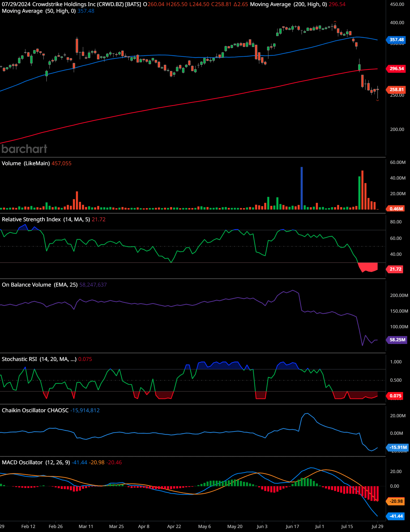Click the Volume (LikeMain) label
The image size is (410, 532).
[26, 163]
